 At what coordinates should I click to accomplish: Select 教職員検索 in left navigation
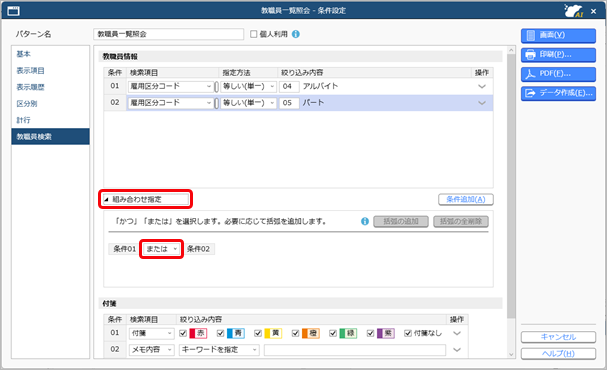click(x=50, y=137)
